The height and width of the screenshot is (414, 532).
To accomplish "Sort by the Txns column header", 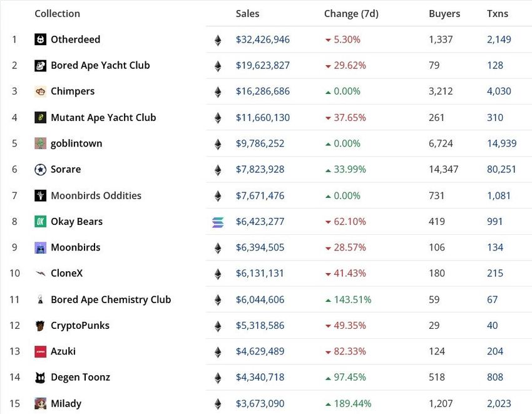I will click(498, 13).
